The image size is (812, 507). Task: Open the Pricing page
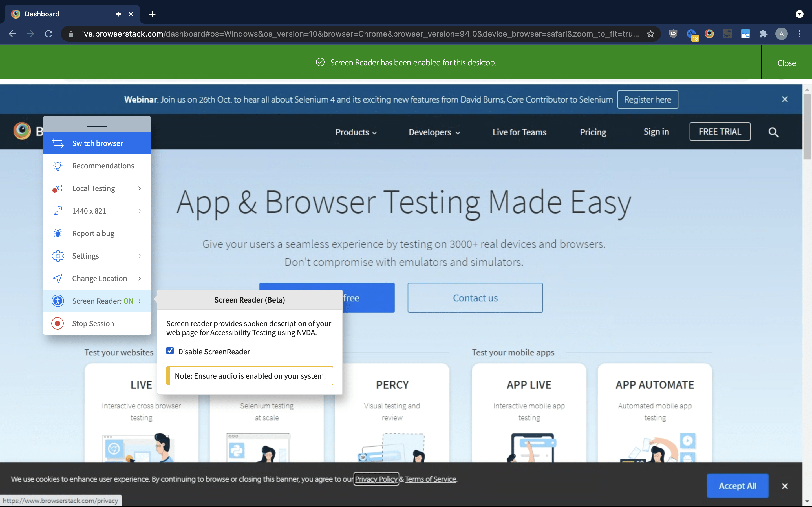[x=593, y=132]
